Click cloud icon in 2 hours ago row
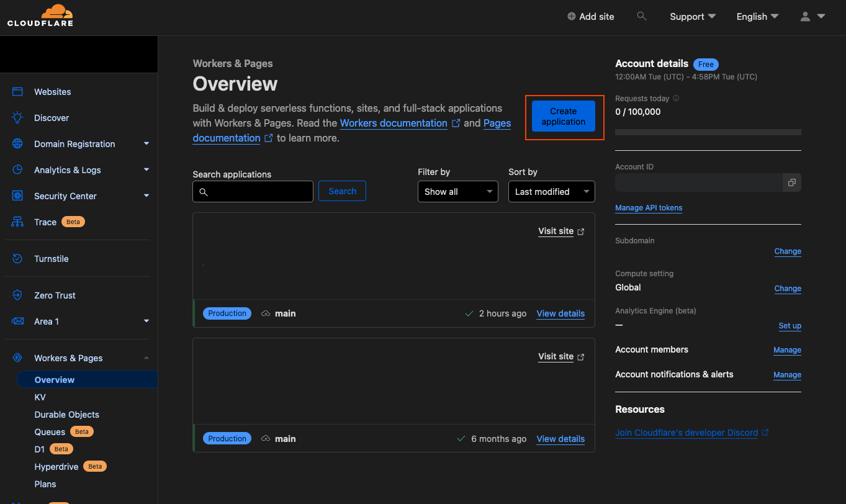This screenshot has height=504, width=846. pyautogui.click(x=266, y=313)
